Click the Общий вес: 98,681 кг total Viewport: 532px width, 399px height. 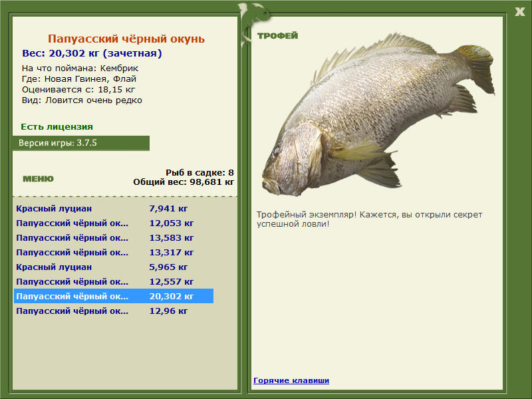pos(184,182)
